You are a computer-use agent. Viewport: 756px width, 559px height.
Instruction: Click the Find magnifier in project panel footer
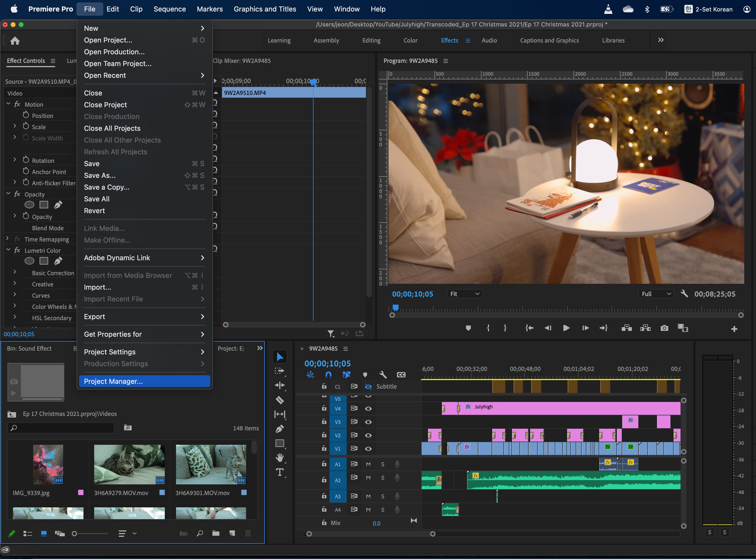(200, 533)
